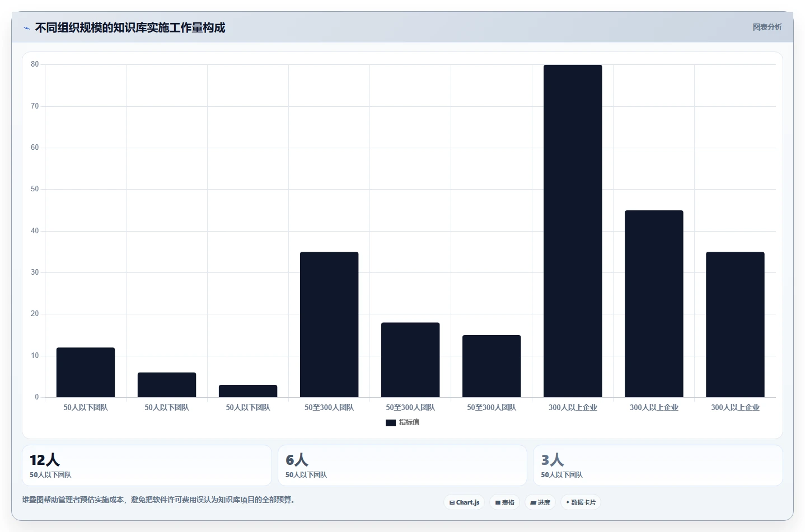
Task: Click the 表格 chip
Action: [x=504, y=502]
